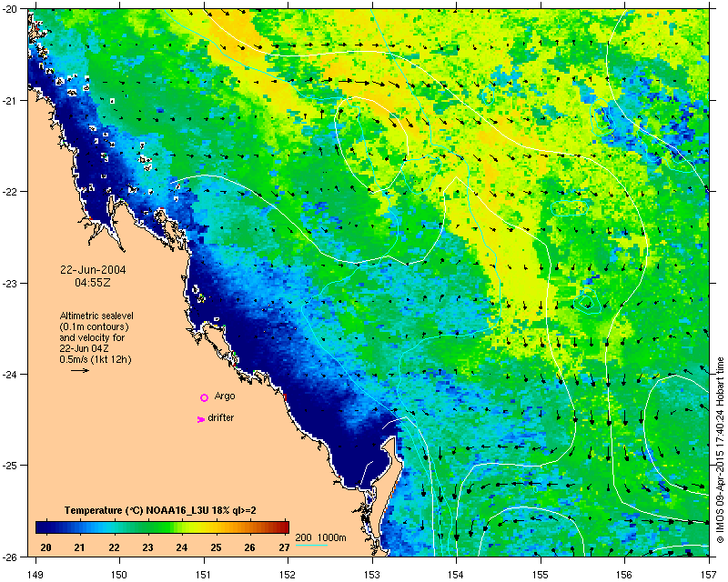Click the IMOS copyright timestamp text on the right edge

[x=720, y=448]
